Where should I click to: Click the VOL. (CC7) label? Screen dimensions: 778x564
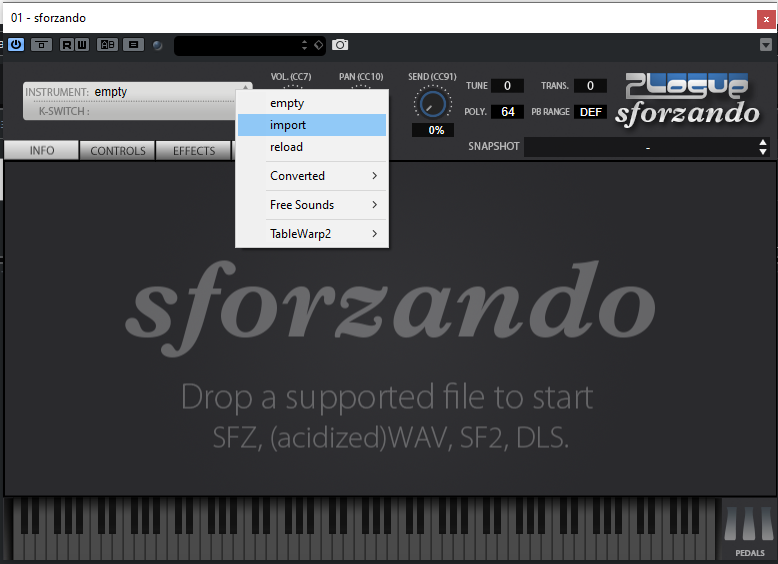[291, 76]
